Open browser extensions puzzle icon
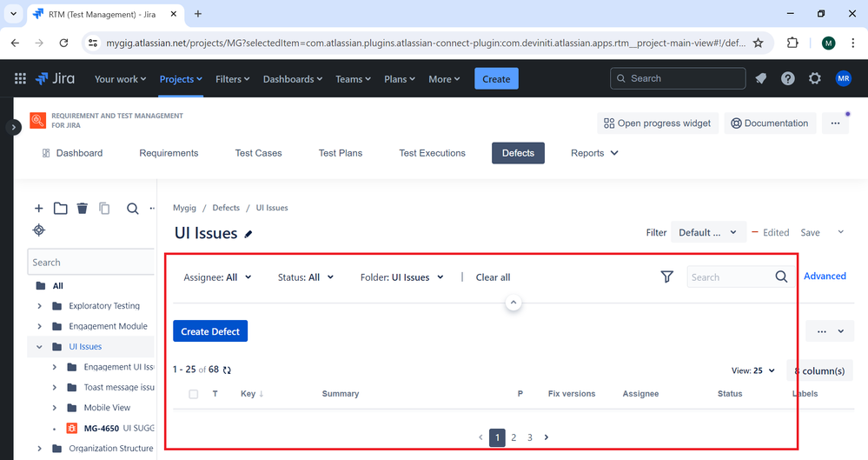 click(792, 43)
